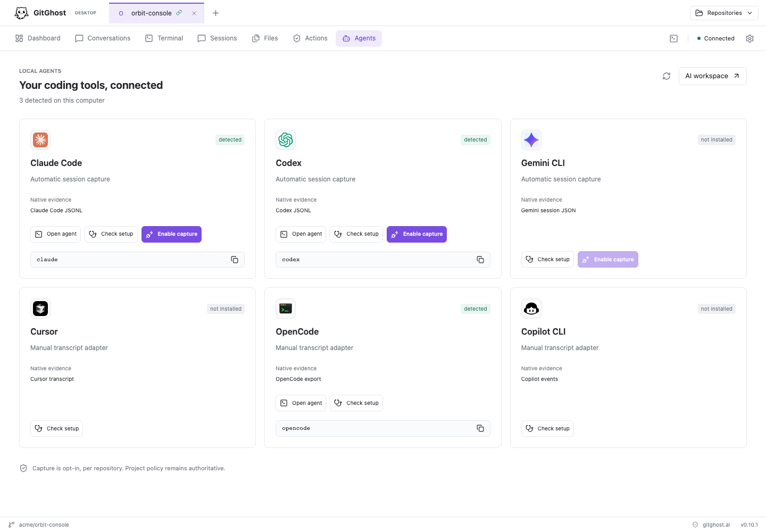Open the Sessions tab

tap(217, 38)
